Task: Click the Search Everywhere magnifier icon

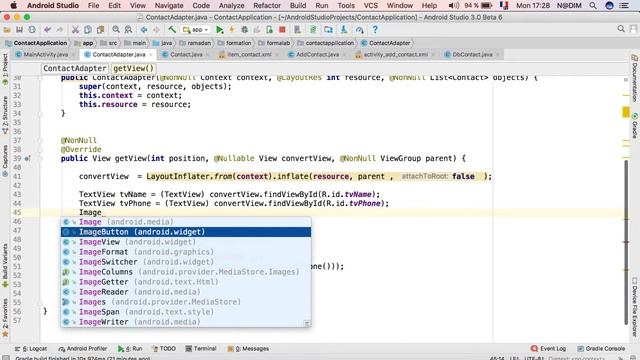Action: (621, 29)
